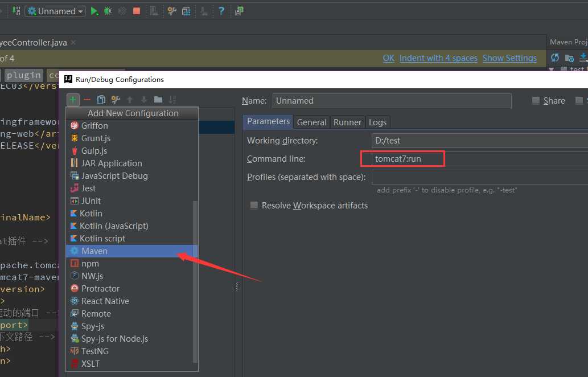Image resolution: width=588 pixels, height=377 pixels.
Task: Click the configuration list vertical scrollbar
Action: pyautogui.click(x=195, y=281)
